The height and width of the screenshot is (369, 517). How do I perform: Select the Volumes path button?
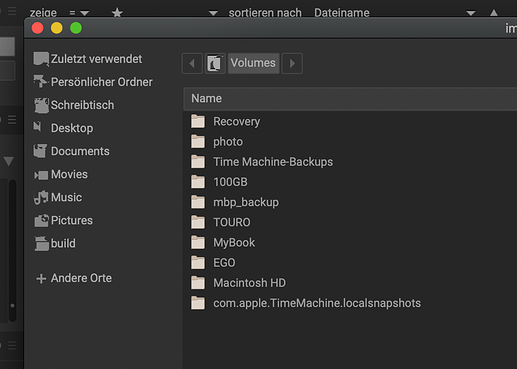tap(253, 63)
